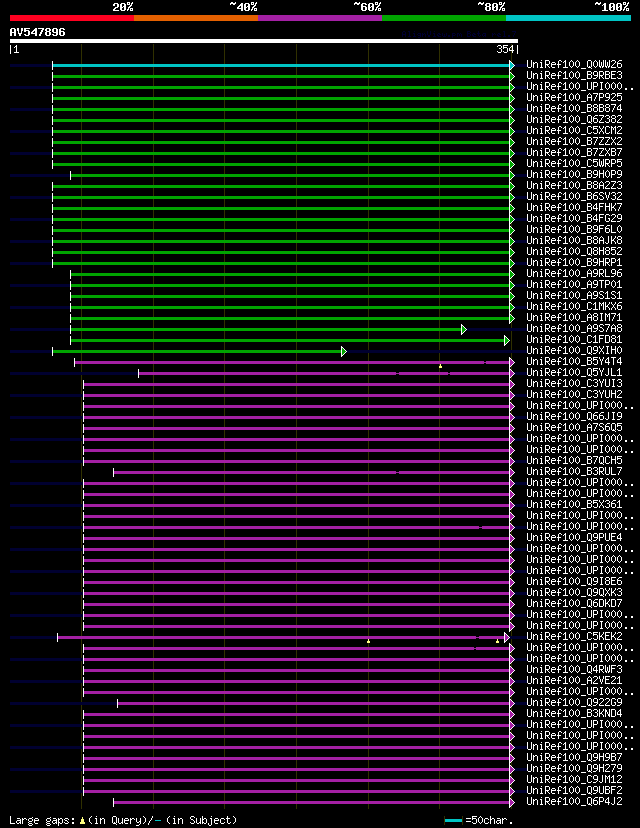
Task: Click the UniRef100_C5WRP5 label
Action: (575, 163)
